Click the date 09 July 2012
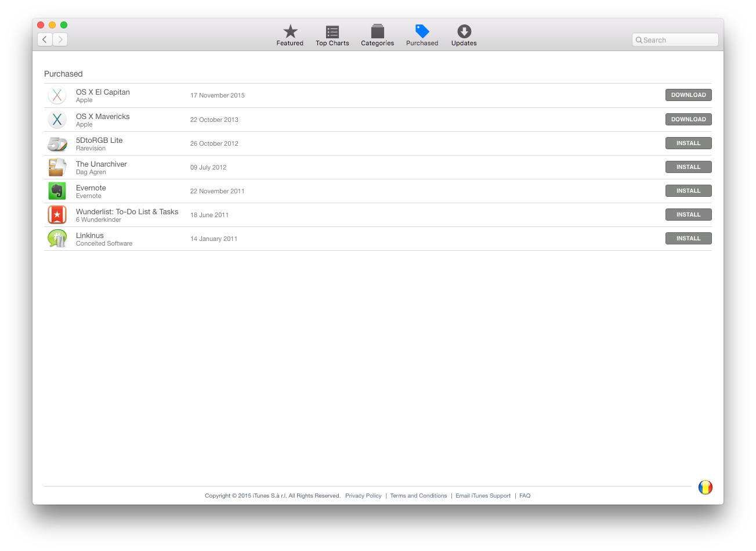Image resolution: width=756 pixels, height=551 pixels. pos(208,167)
